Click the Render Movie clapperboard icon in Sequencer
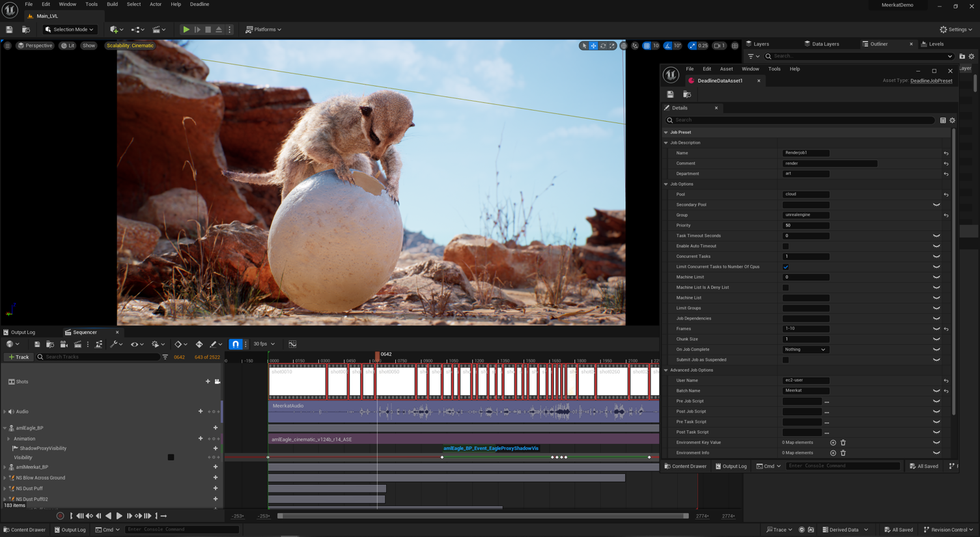The width and height of the screenshot is (980, 537). point(77,344)
